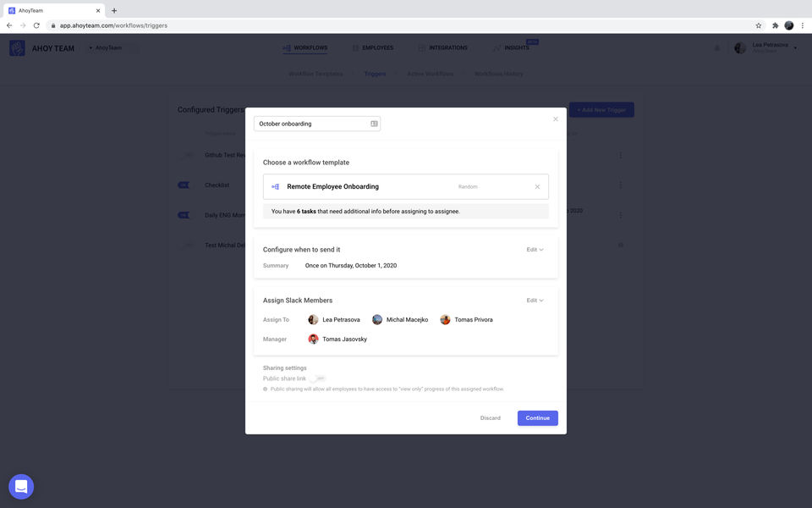Image resolution: width=812 pixels, height=508 pixels.
Task: Open the Integrations tab
Action: (x=442, y=47)
